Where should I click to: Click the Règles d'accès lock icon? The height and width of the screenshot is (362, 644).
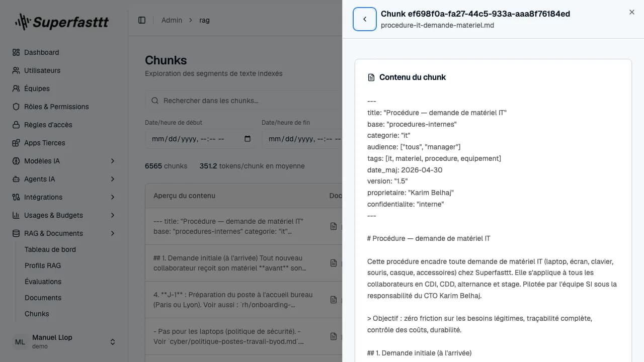point(16,125)
